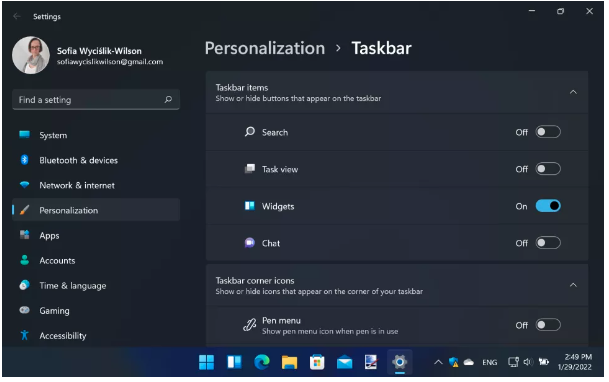
Task: Open Widgets from the taskbar icon
Action: click(x=234, y=362)
